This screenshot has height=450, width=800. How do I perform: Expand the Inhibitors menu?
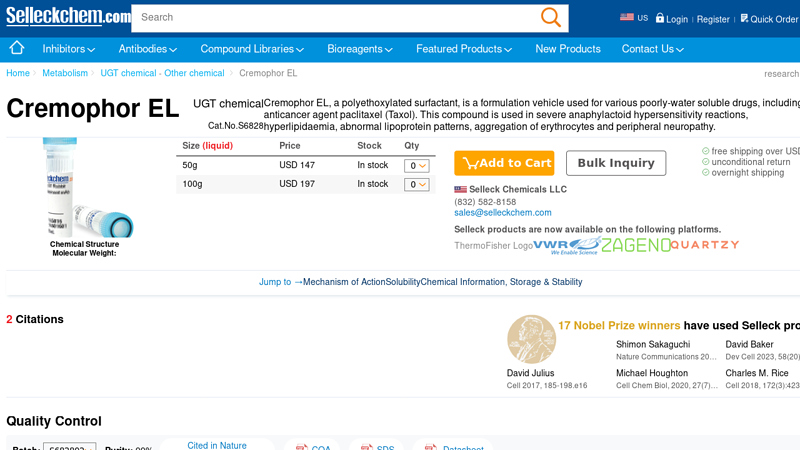point(68,49)
